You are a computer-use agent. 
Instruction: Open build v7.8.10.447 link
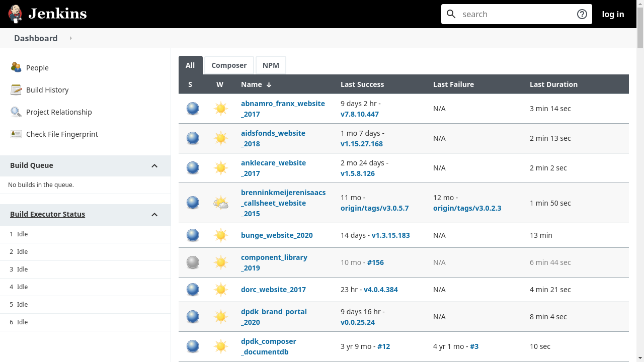pos(360,114)
